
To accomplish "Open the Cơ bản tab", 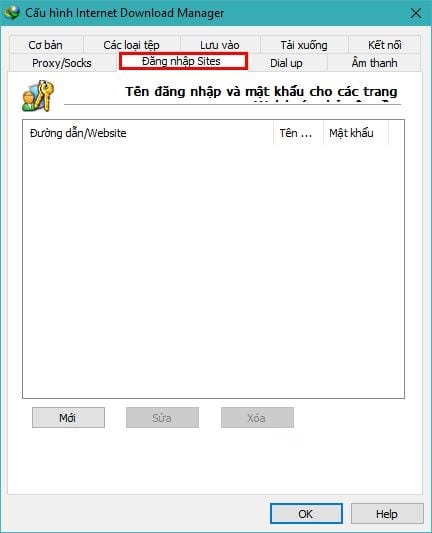I will pyautogui.click(x=46, y=45).
